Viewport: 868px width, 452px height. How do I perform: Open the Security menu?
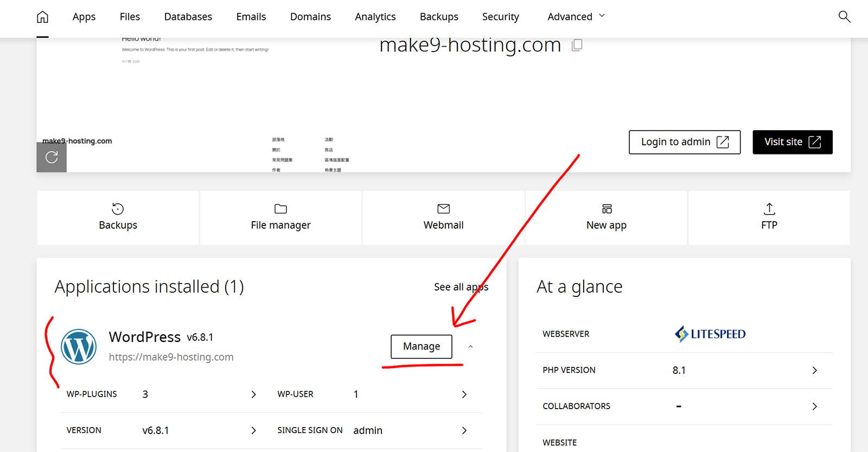501,17
